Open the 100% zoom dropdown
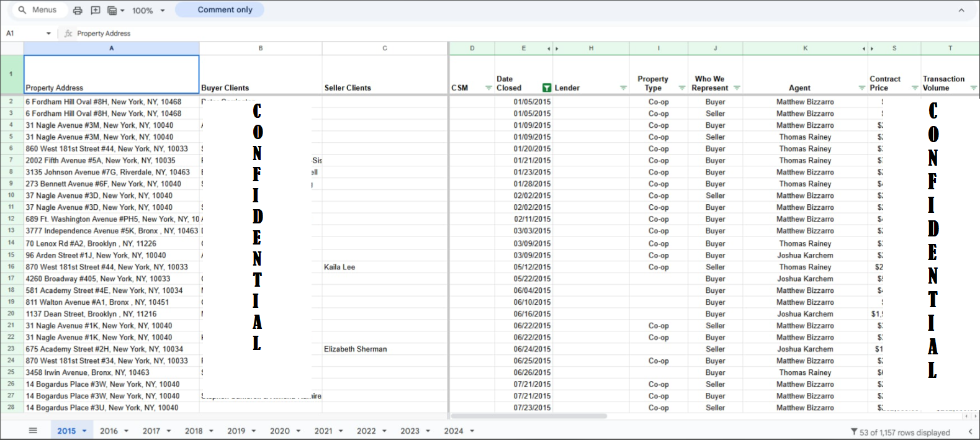The image size is (980, 440). pos(148,11)
